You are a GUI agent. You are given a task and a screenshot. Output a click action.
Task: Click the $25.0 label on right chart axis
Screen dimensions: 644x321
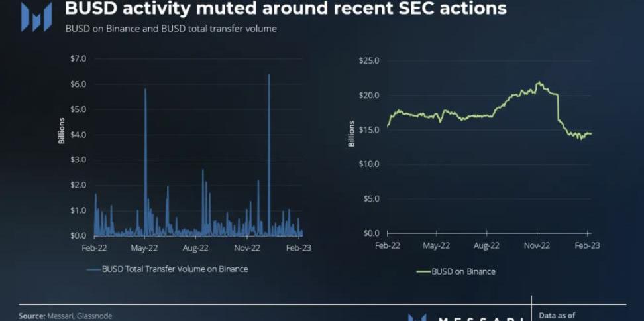[368, 61]
